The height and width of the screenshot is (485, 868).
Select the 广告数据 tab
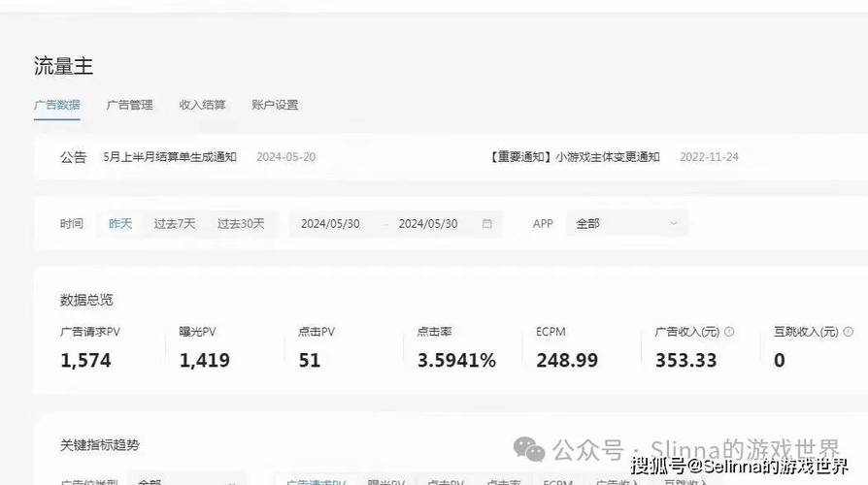click(57, 105)
